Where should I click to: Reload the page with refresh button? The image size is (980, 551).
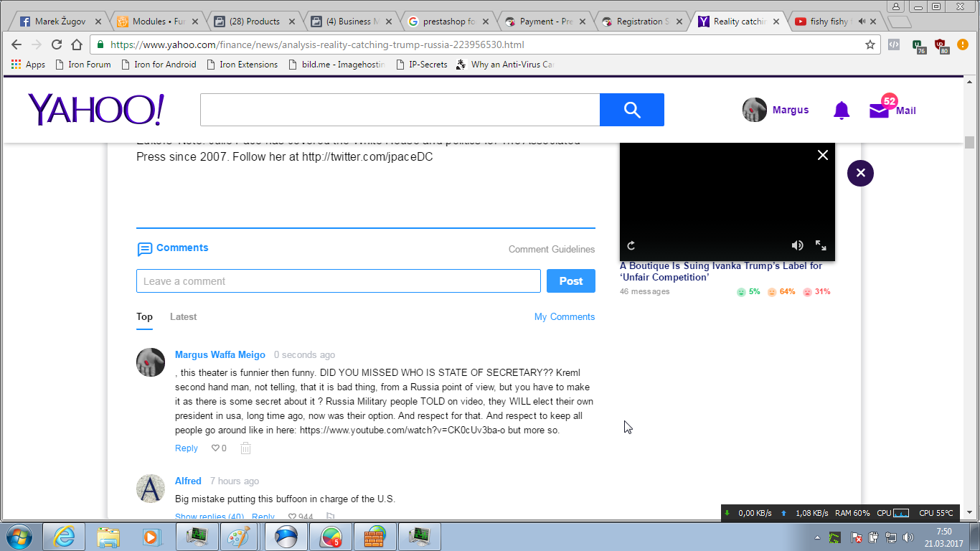pos(57,44)
